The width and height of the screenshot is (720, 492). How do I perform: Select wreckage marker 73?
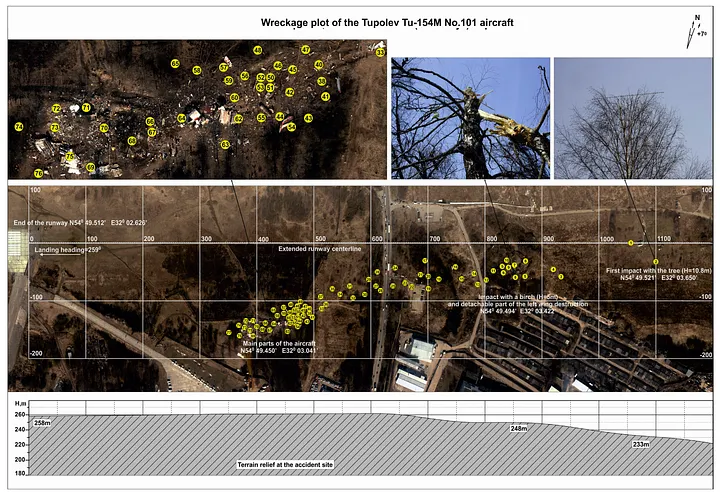[x=55, y=128]
